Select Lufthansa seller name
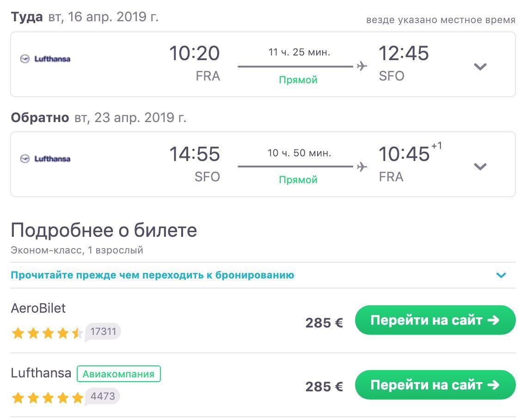 (x=41, y=373)
